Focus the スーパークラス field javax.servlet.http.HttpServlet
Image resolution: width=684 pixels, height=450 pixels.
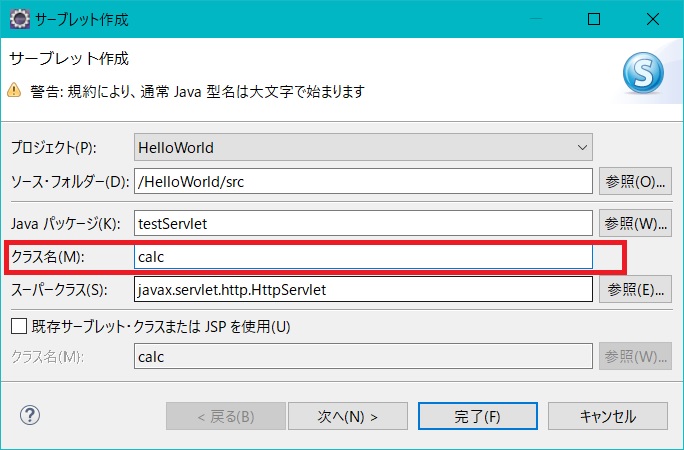(x=363, y=289)
